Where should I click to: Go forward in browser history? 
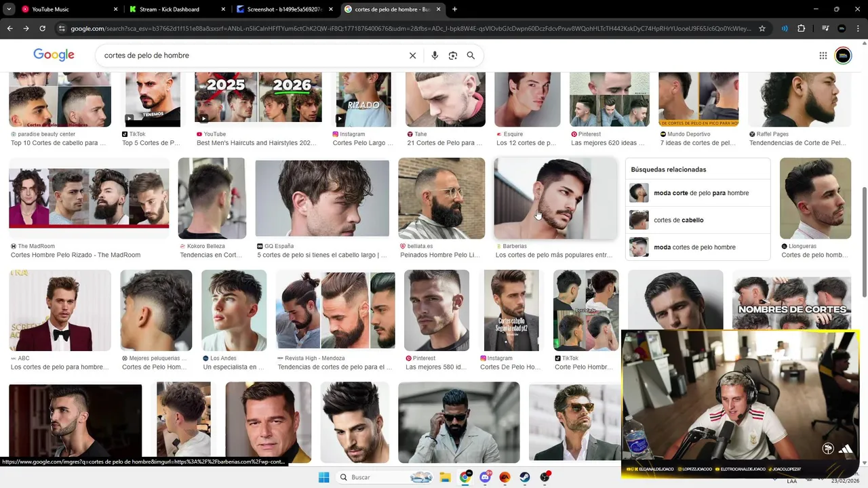tap(26, 28)
